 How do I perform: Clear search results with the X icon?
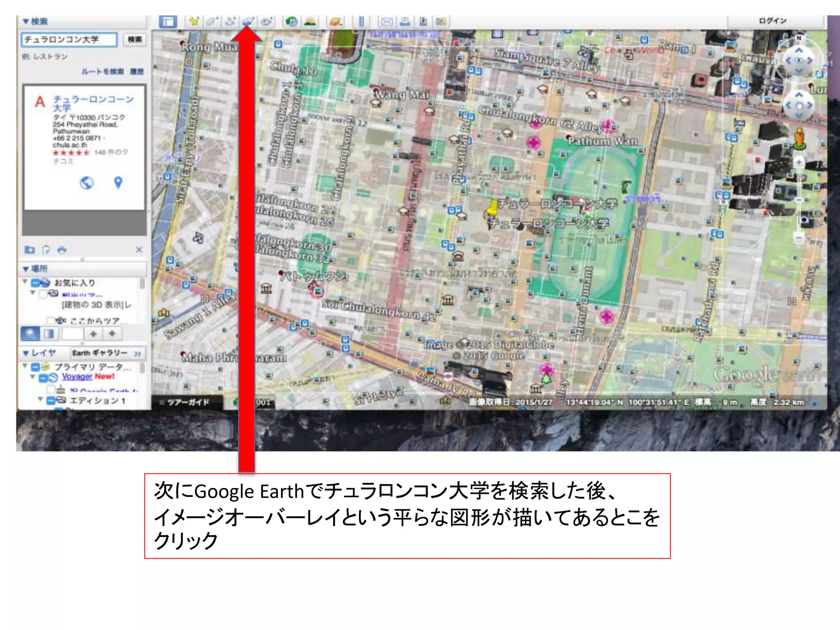(139, 249)
